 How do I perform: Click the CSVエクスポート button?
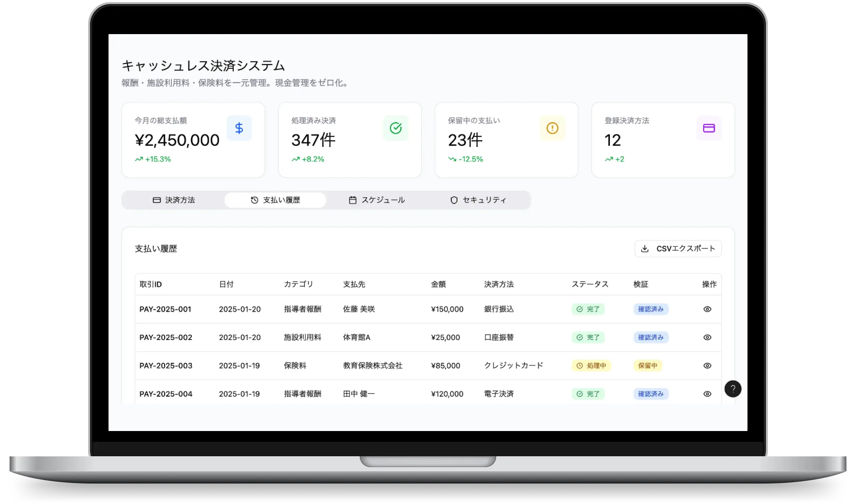click(x=678, y=249)
